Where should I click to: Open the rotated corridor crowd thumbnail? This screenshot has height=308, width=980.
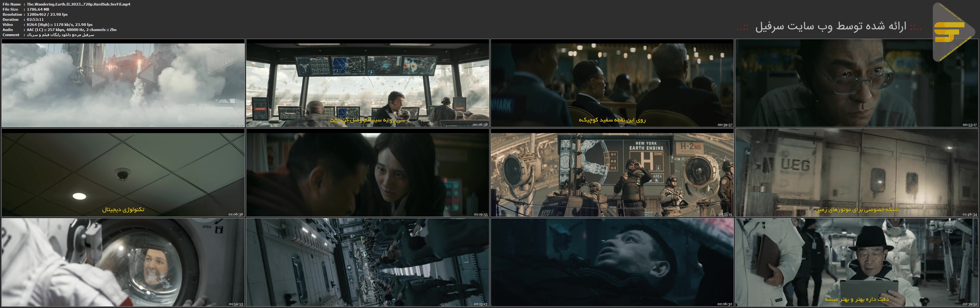368,263
